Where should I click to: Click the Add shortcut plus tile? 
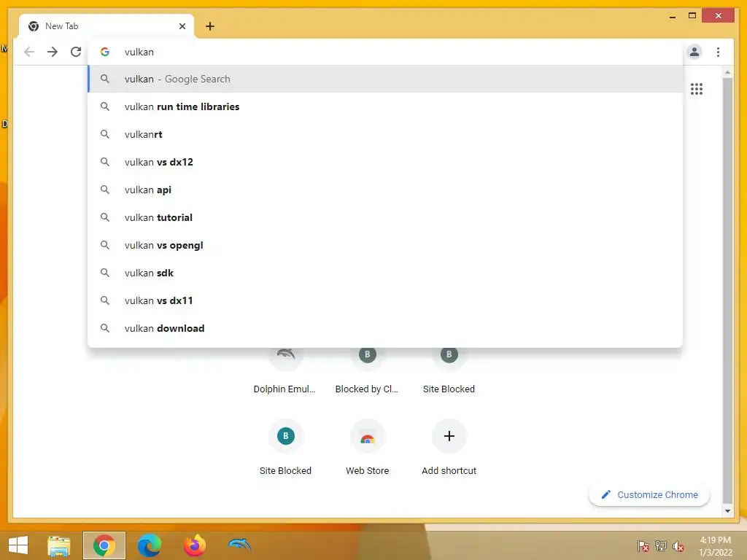pyautogui.click(x=449, y=447)
